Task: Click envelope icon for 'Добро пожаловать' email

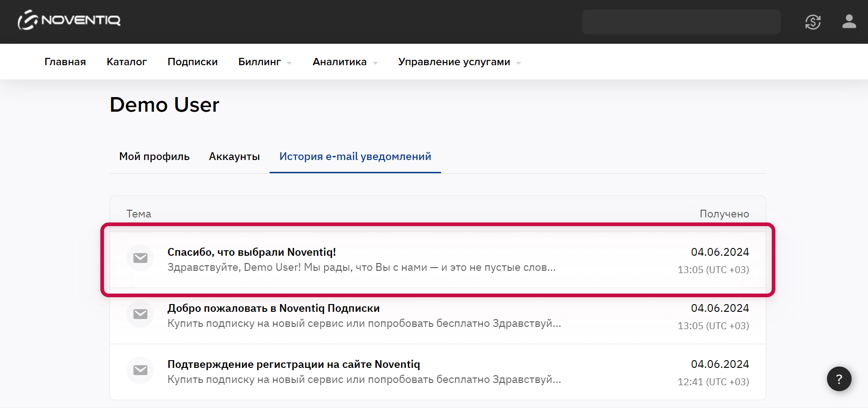Action: point(140,314)
